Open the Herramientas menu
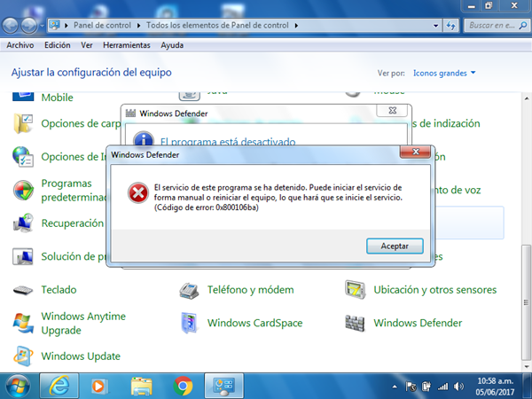Viewport: 532px width, 399px height. (x=127, y=45)
